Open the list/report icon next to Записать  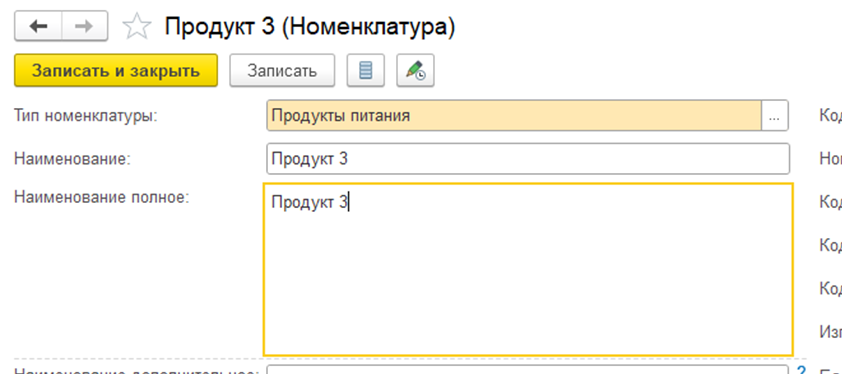tap(366, 70)
